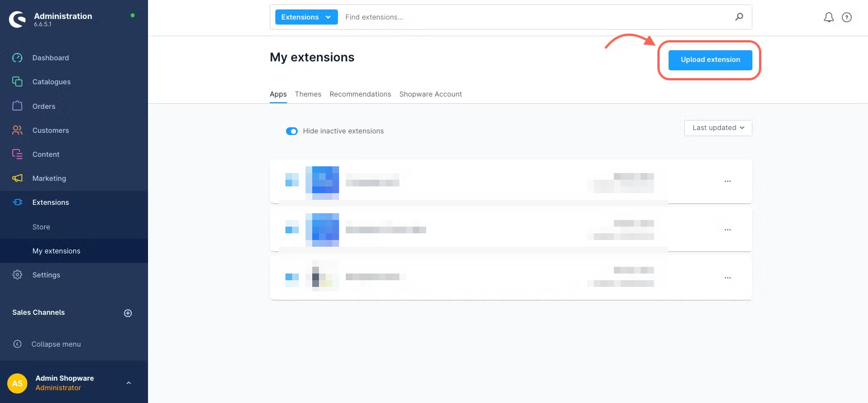The width and height of the screenshot is (868, 403).
Task: Click the Sales Channels heading
Action: (x=39, y=313)
